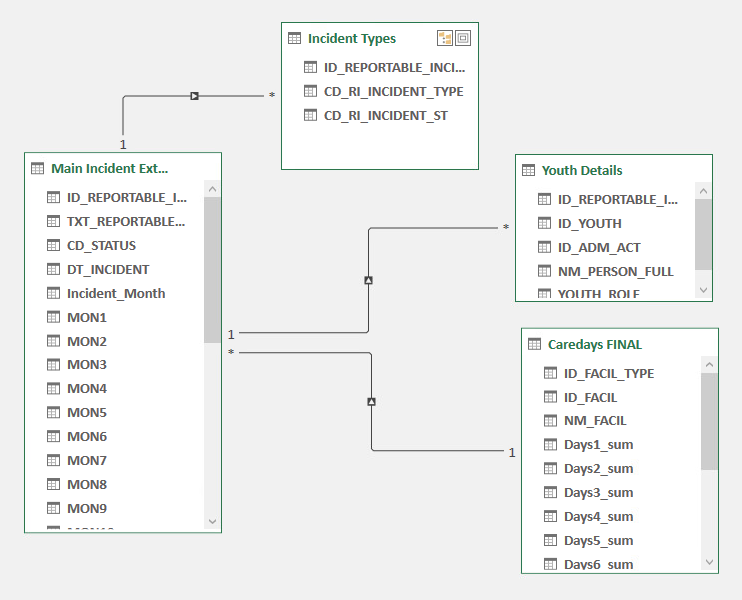
Task: Click the table icon beside Youth Details title
Action: pyautogui.click(x=528, y=170)
